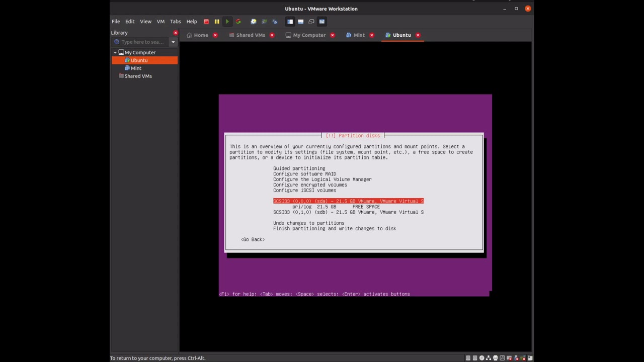Open the File menu
The width and height of the screenshot is (644, 362).
click(x=116, y=22)
